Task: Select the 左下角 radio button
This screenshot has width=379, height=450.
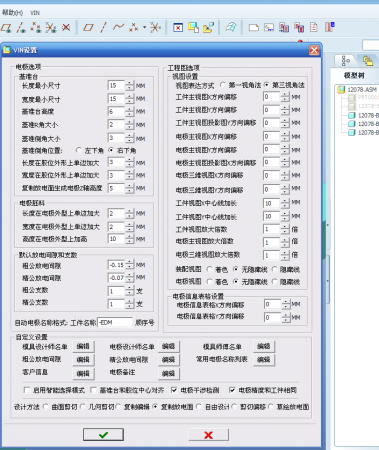Action: pos(79,150)
